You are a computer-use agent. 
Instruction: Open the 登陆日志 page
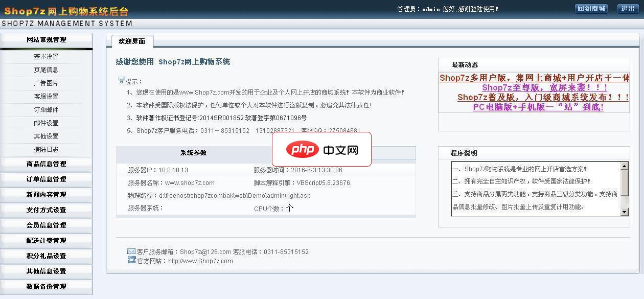click(x=47, y=150)
